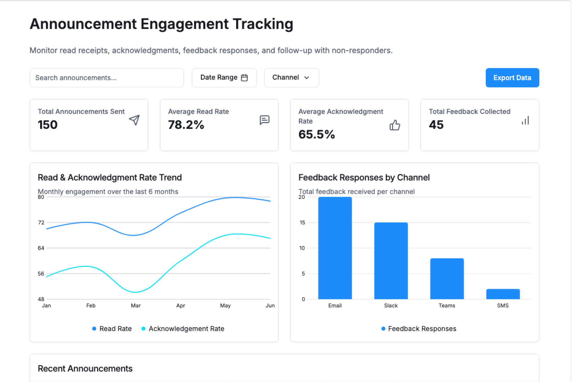Toggle Feedback Responses legend entry
588x382 pixels.
pyautogui.click(x=422, y=328)
